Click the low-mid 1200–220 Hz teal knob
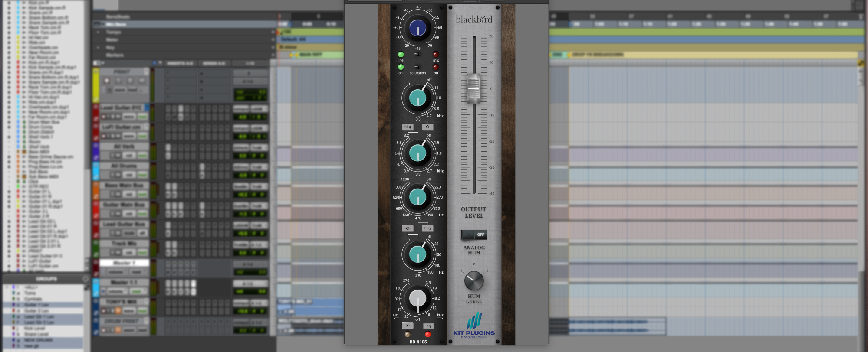The width and height of the screenshot is (868, 352). pos(418,197)
